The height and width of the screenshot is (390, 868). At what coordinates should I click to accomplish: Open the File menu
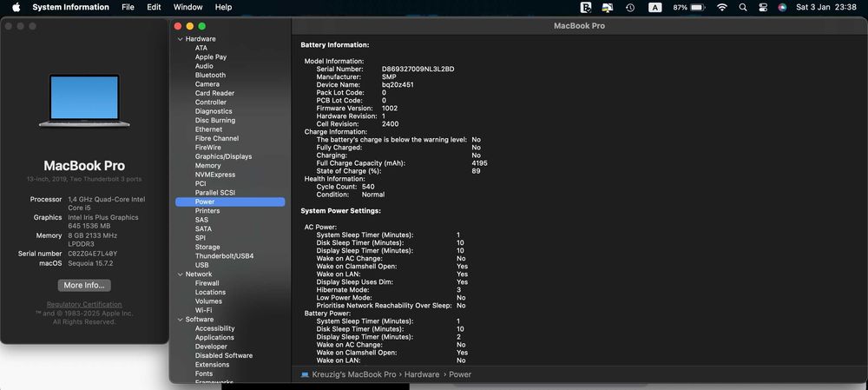tap(128, 7)
